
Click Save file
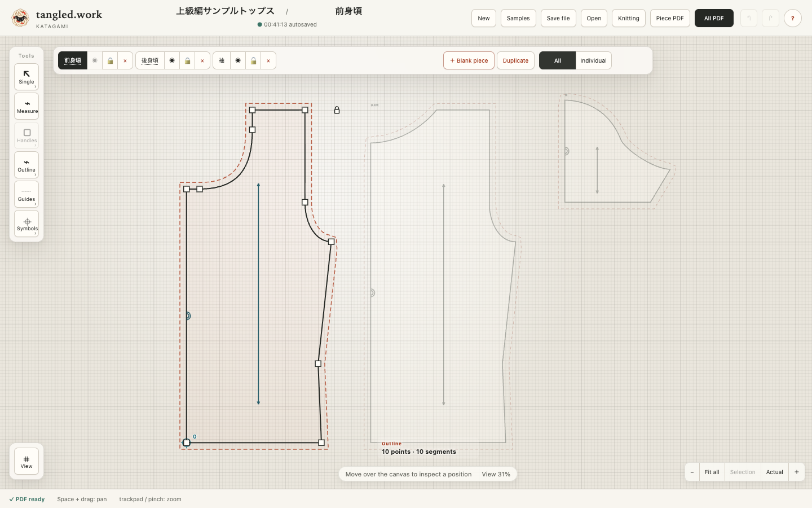pos(558,18)
